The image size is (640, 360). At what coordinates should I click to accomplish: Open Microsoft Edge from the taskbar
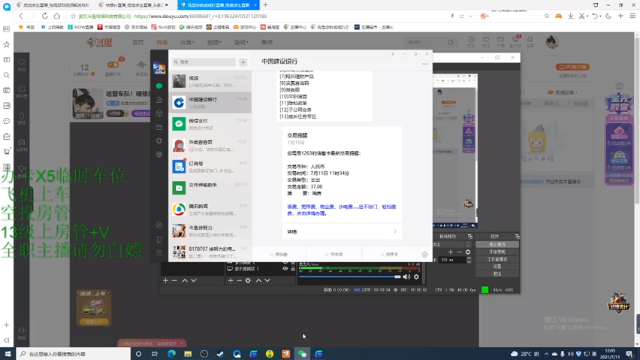[x=171, y=354]
